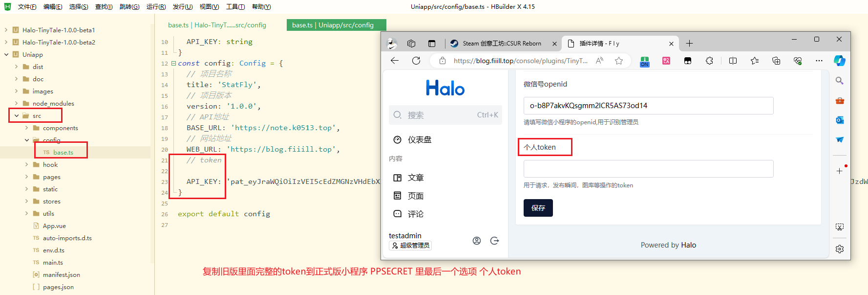The height and width of the screenshot is (295, 868).
Task: Fold the config block at line 12
Action: (173, 63)
